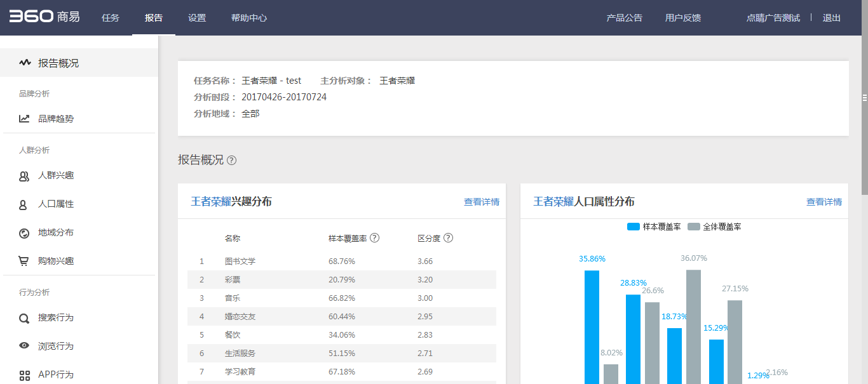Open the 地域分布 globe icon
868x384 pixels.
pos(24,233)
